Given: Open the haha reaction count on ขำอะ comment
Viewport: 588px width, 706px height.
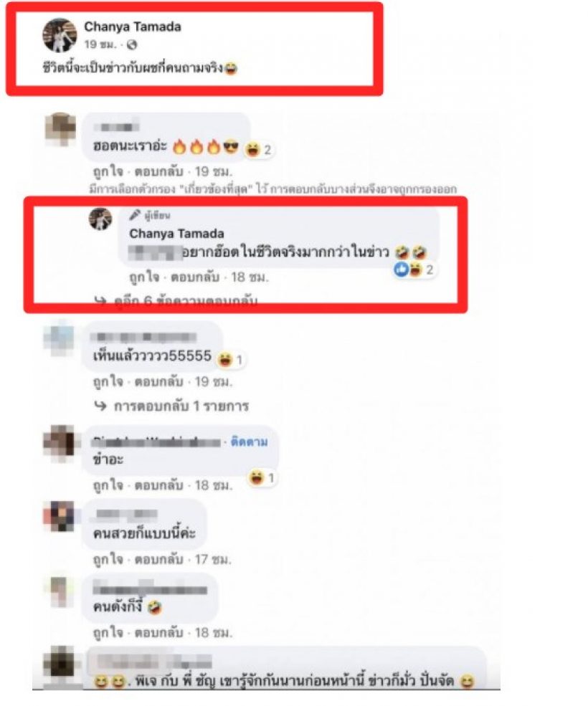Looking at the screenshot, I should tap(262, 477).
